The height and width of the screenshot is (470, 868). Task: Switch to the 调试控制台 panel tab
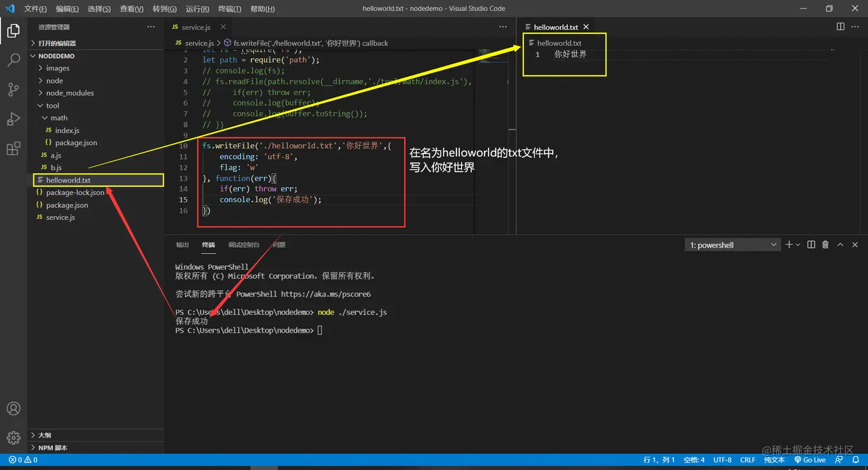pos(244,245)
